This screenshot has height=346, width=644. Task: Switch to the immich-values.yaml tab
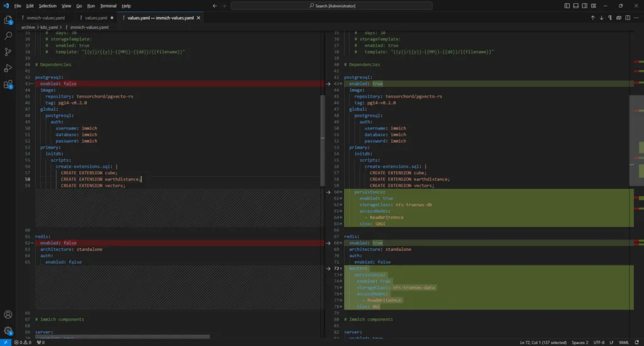click(x=47, y=18)
